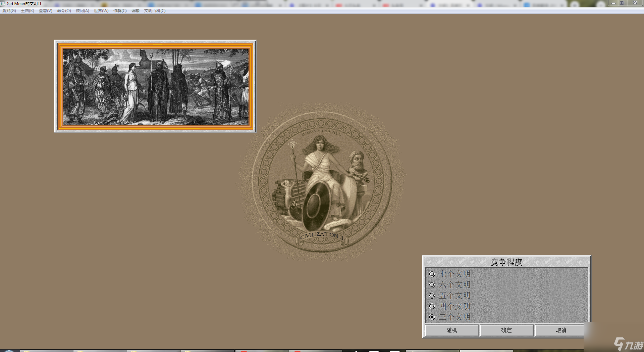Close the Civilization II window
Image resolution: width=644 pixels, height=352 pixels.
(x=635, y=3)
